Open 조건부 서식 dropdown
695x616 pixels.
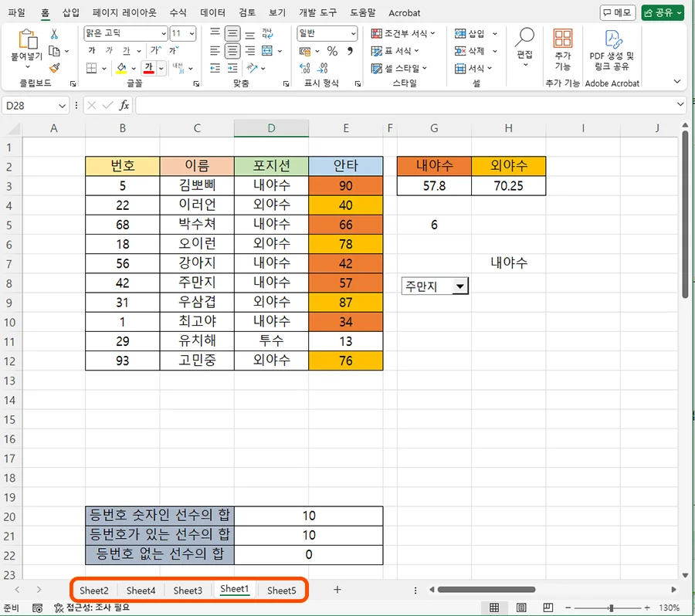tap(403, 34)
